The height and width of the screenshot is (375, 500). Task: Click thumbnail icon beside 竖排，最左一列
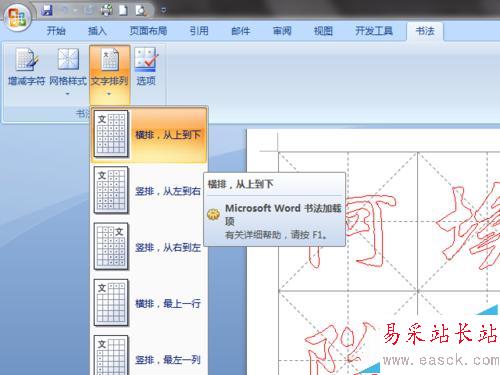(111, 355)
